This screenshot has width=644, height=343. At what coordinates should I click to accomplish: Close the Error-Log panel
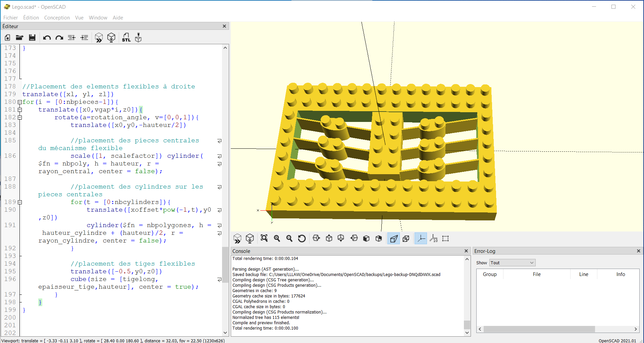pyautogui.click(x=639, y=251)
